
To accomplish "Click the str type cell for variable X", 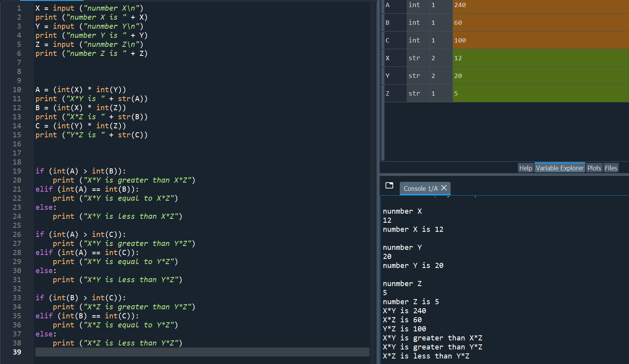I will pos(417,58).
